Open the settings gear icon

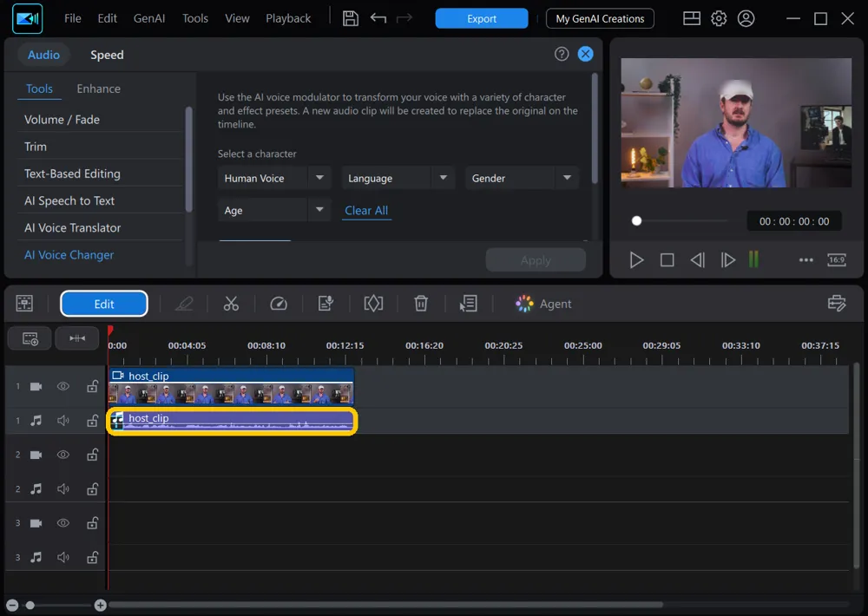[719, 18]
